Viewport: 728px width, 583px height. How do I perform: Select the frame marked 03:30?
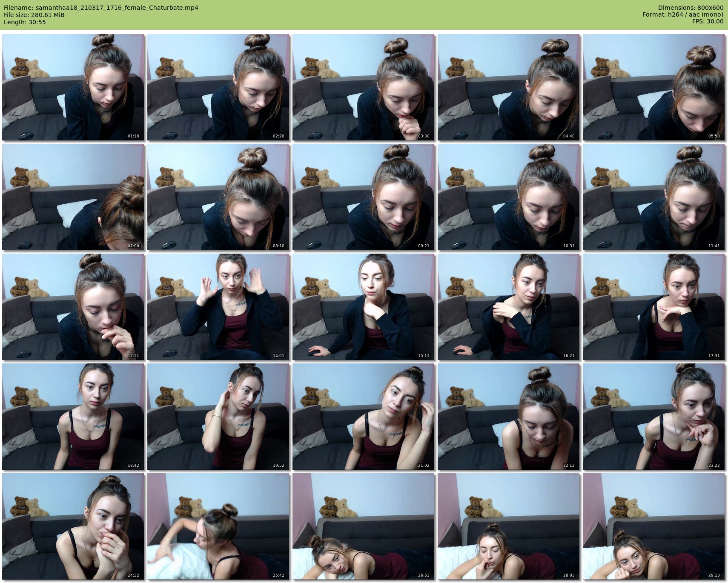click(364, 87)
